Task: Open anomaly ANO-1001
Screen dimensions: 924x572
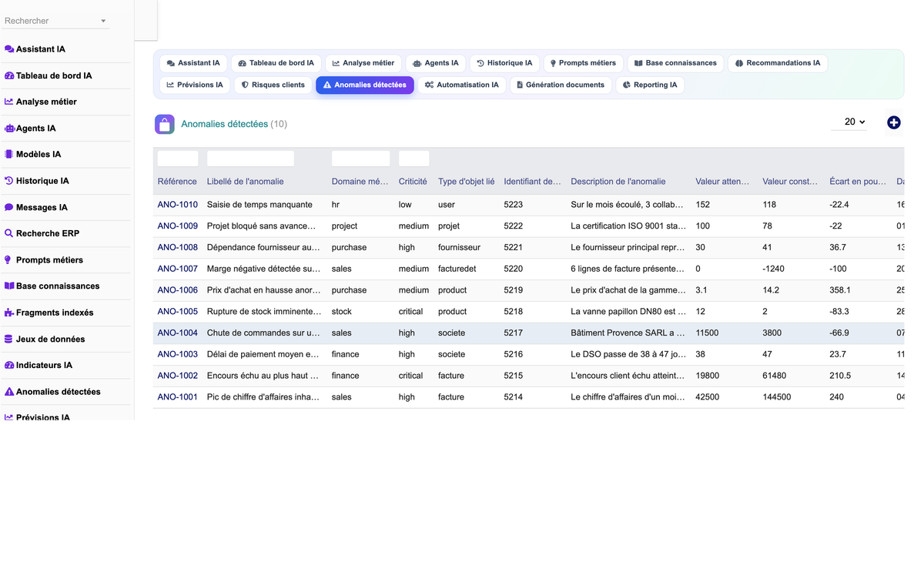Action: [x=177, y=397]
